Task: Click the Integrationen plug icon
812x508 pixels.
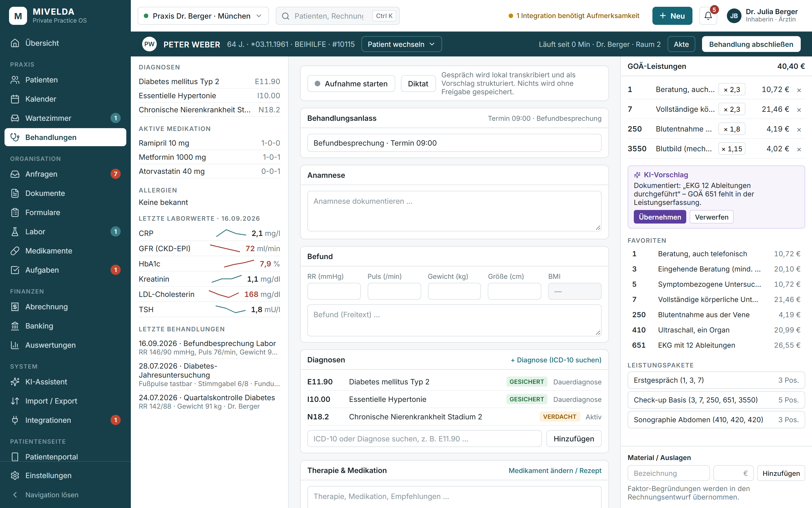Action: [15, 420]
